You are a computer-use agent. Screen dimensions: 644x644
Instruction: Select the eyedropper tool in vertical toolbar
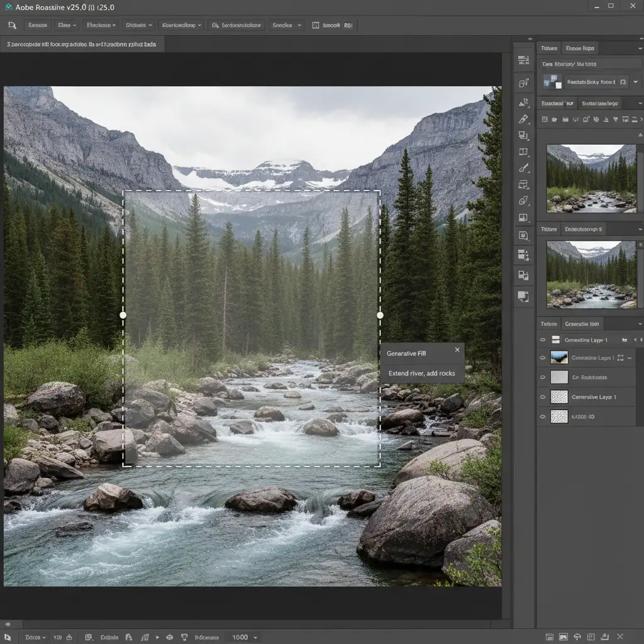click(523, 119)
